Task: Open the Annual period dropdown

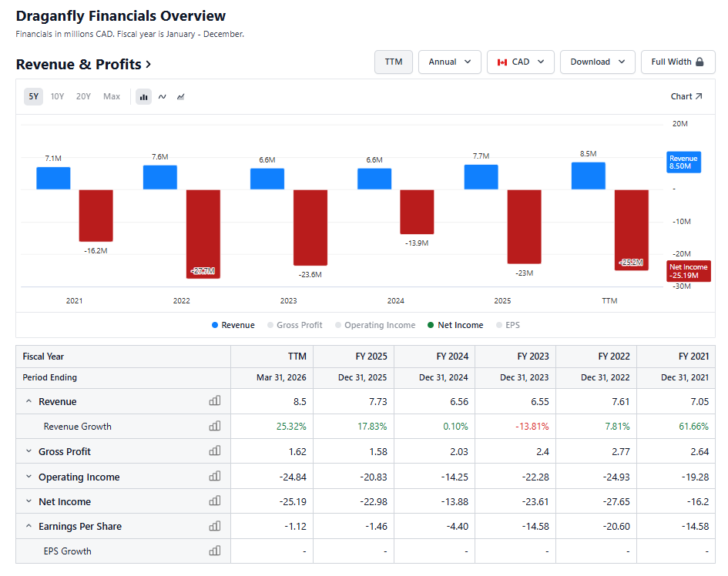Action: pyautogui.click(x=449, y=62)
